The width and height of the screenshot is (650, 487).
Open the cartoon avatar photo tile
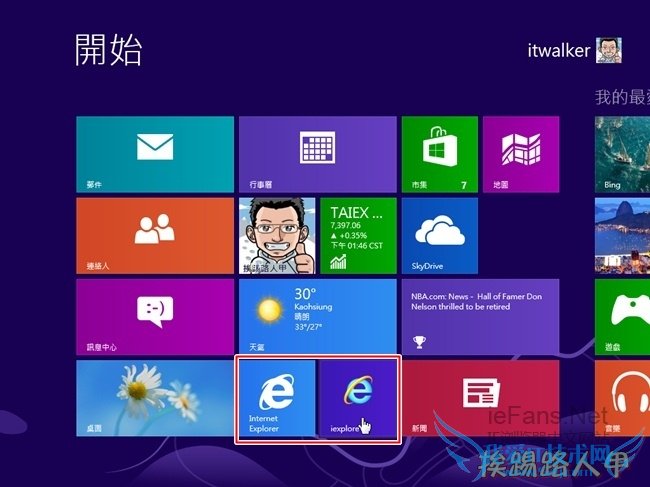coord(277,235)
